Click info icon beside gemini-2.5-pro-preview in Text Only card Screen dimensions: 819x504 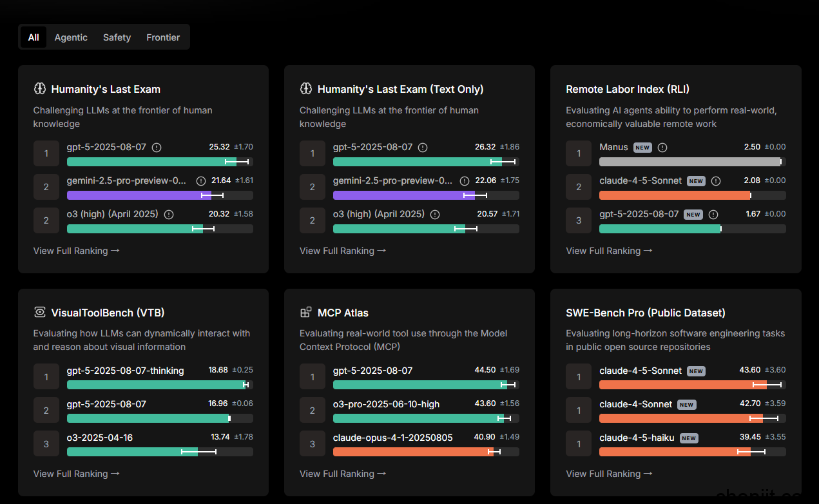click(x=465, y=181)
